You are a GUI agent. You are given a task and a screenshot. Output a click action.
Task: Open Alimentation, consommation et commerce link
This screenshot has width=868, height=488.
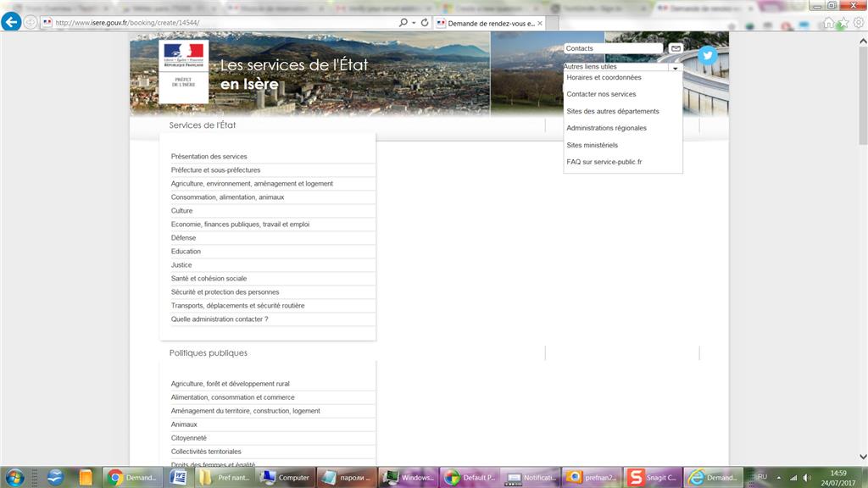(232, 397)
